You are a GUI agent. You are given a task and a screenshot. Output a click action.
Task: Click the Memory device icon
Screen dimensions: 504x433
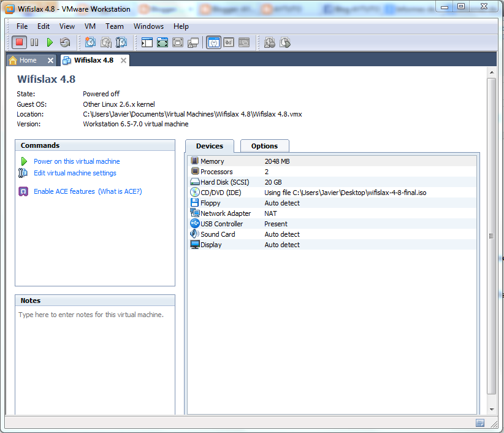click(194, 161)
